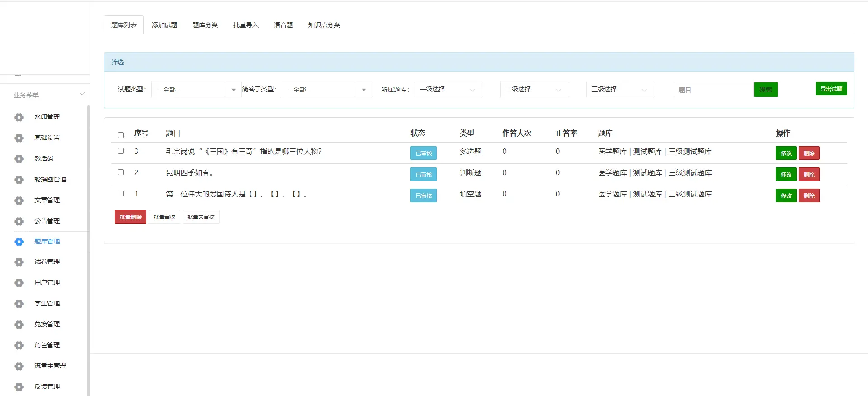Click the gear icon beside 轮播图管理

[19, 180]
